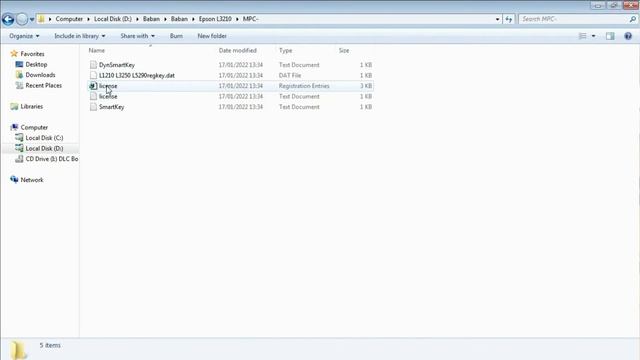Open Libraries in navigation pane
640x360 pixels.
[32, 107]
